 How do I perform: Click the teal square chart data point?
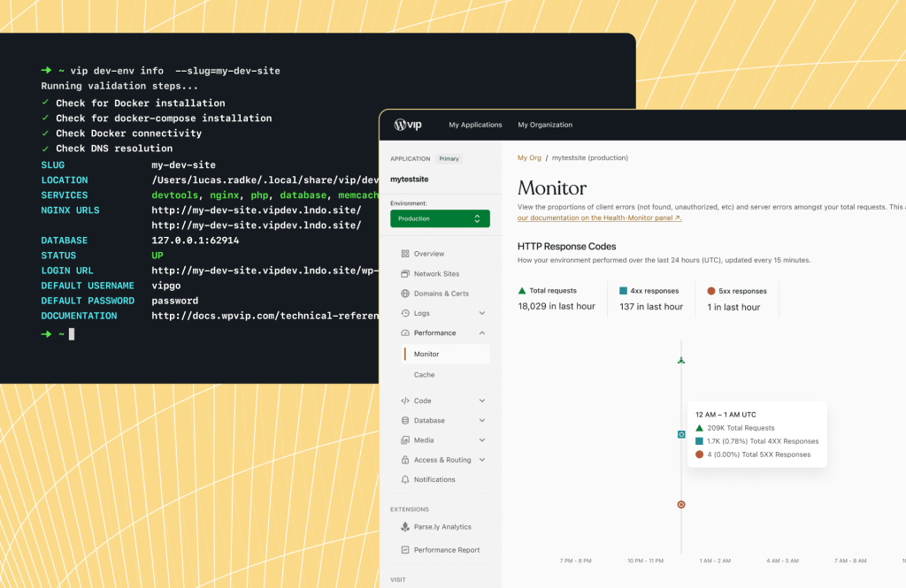pos(681,434)
